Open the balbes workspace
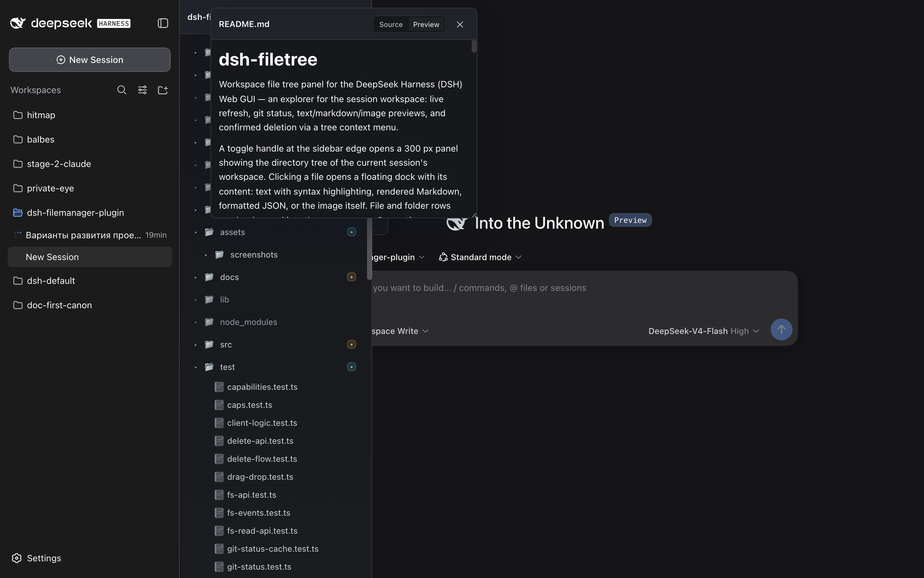Image resolution: width=924 pixels, height=578 pixels. 90,140
